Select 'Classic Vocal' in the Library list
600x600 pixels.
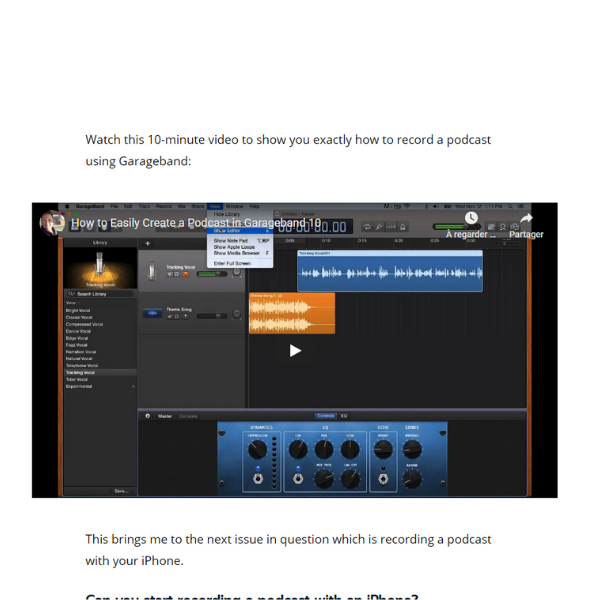point(79,317)
